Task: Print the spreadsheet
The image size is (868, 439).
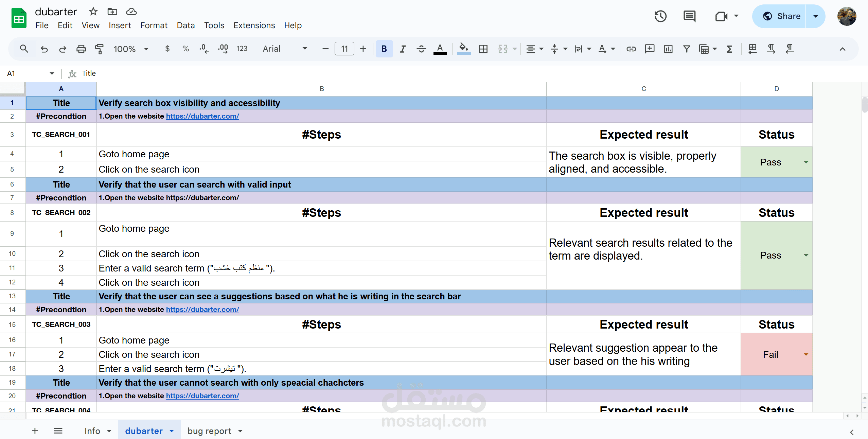Action: [81, 49]
